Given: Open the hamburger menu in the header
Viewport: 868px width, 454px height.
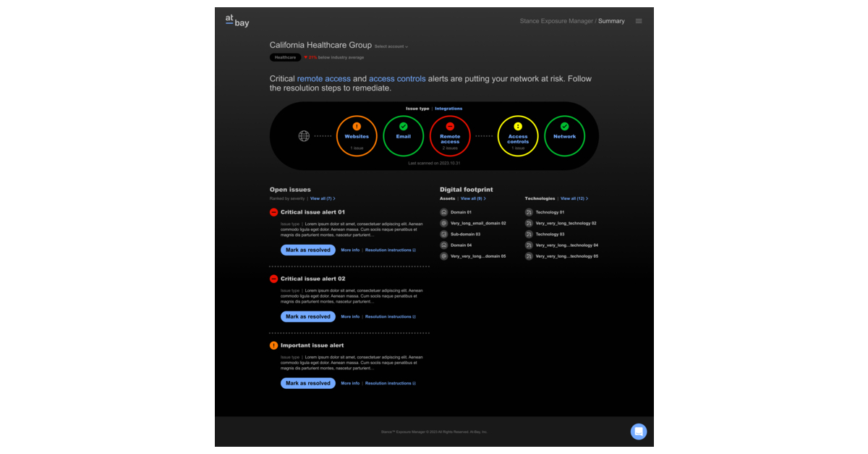Looking at the screenshot, I should [639, 21].
